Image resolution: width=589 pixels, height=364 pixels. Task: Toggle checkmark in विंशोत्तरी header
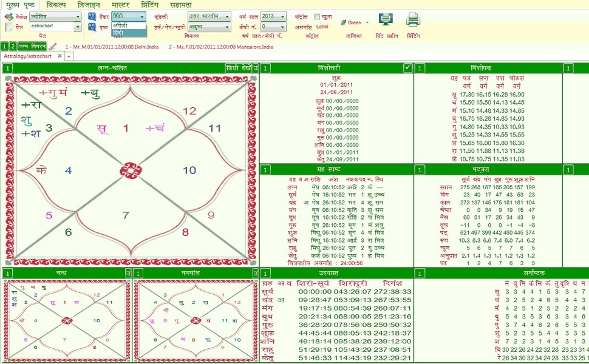point(407,68)
